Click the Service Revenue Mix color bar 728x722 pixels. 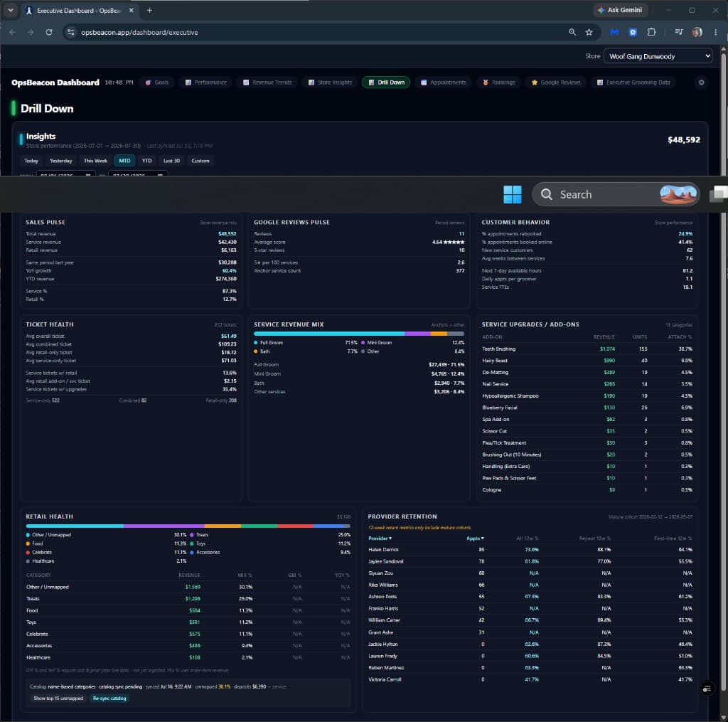click(x=359, y=334)
